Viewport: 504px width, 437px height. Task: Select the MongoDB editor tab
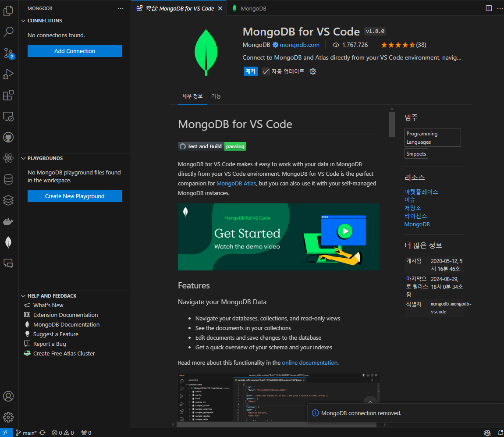coord(253,8)
